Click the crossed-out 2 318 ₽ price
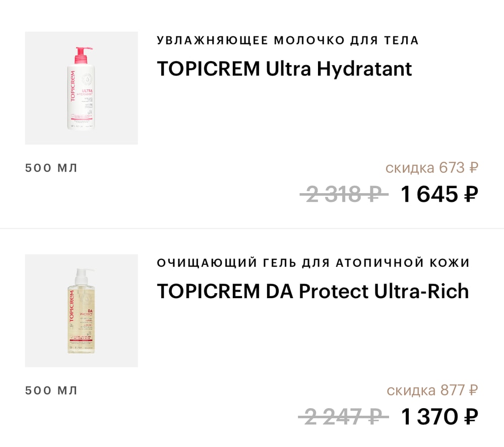 tap(344, 194)
